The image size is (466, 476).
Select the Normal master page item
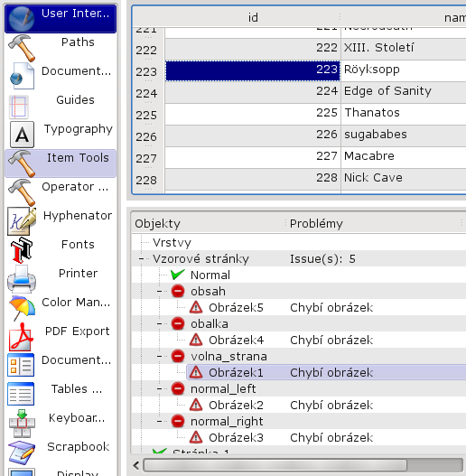point(210,275)
